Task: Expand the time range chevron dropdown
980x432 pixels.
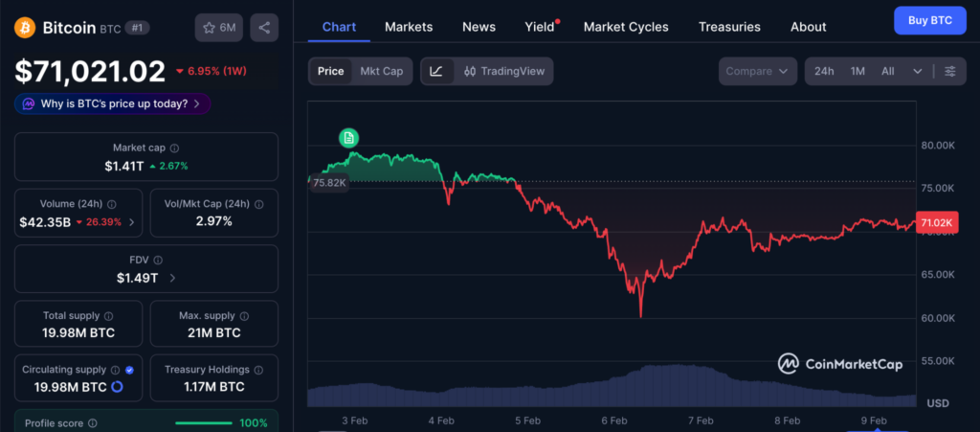Action: tap(918, 71)
